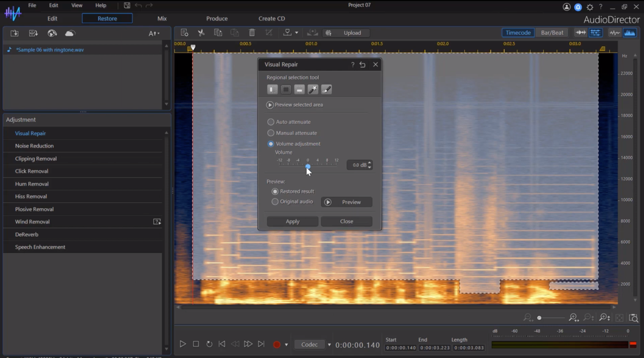Switch to waveform view

[615, 33]
